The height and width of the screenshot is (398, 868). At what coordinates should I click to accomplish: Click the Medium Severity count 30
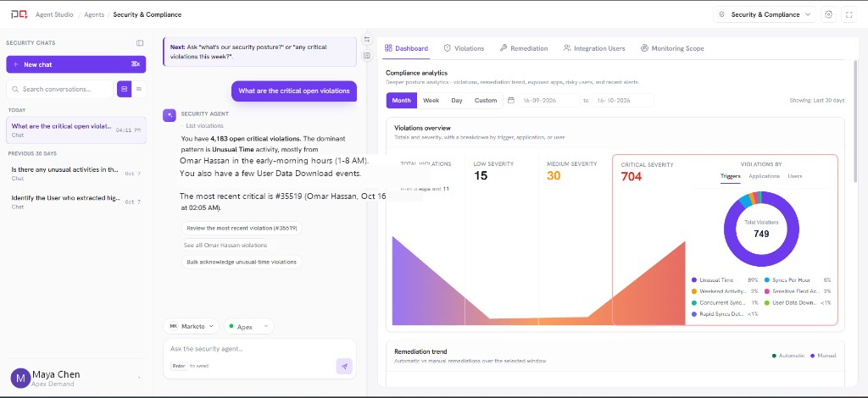tap(554, 176)
